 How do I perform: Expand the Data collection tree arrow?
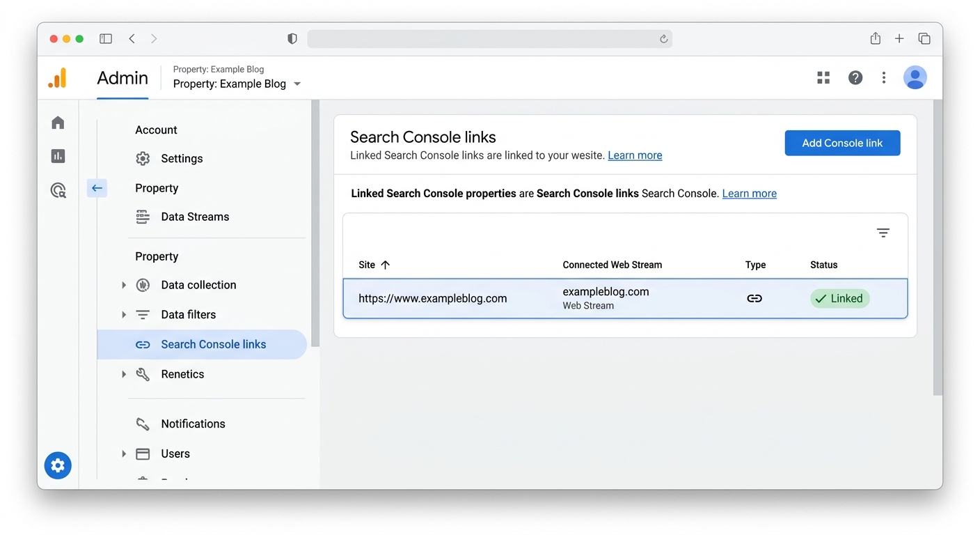coord(124,285)
